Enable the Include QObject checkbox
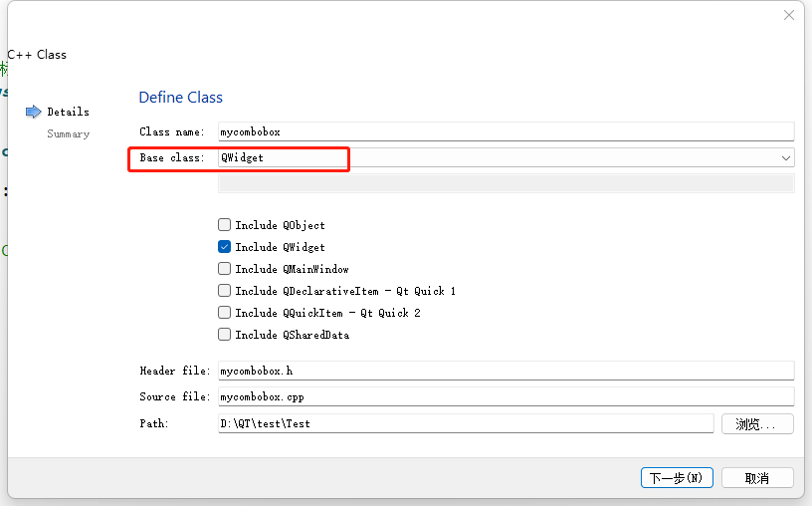This screenshot has width=812, height=506. 225,225
